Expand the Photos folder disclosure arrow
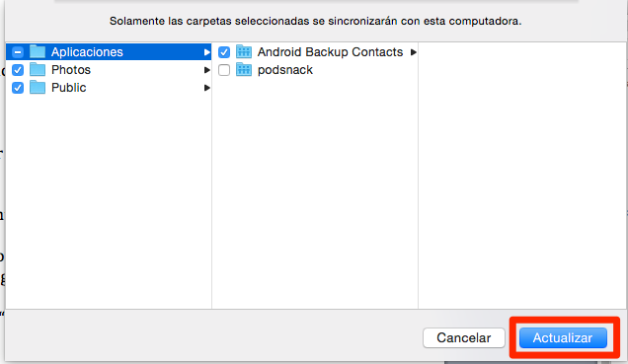This screenshot has width=628, height=364. click(206, 70)
